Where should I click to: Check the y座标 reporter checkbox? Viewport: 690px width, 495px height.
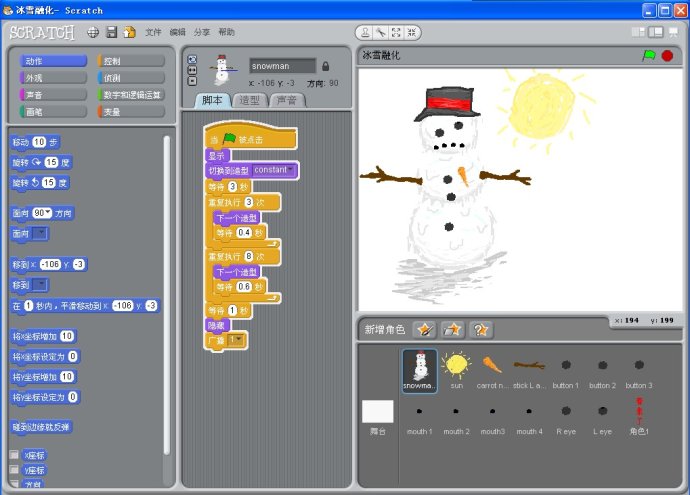pos(14,469)
